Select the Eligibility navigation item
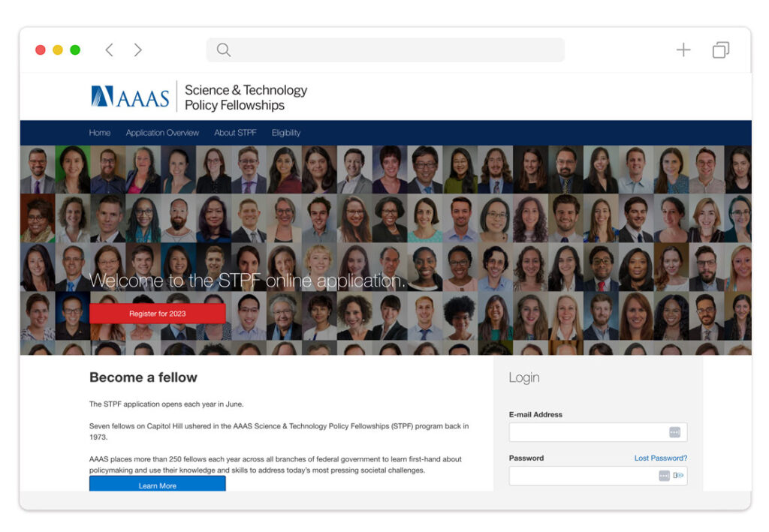Image resolution: width=769 pixels, height=532 pixels. click(286, 133)
